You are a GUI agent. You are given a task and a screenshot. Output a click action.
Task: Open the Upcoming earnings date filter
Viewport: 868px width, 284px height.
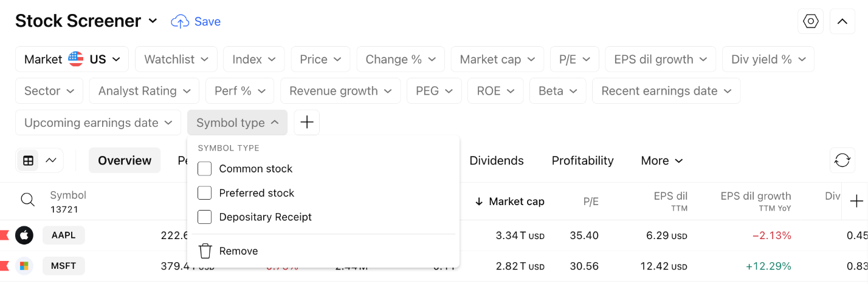pyautogui.click(x=98, y=123)
